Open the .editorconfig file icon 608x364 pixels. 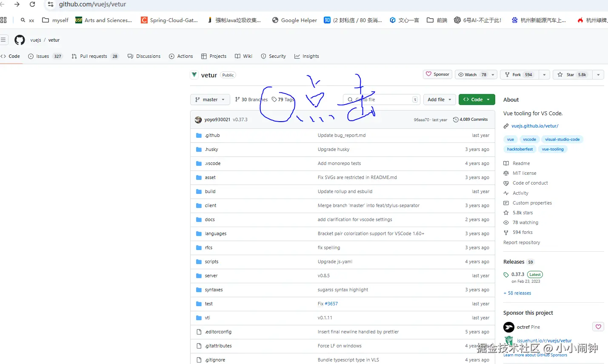tap(199, 332)
